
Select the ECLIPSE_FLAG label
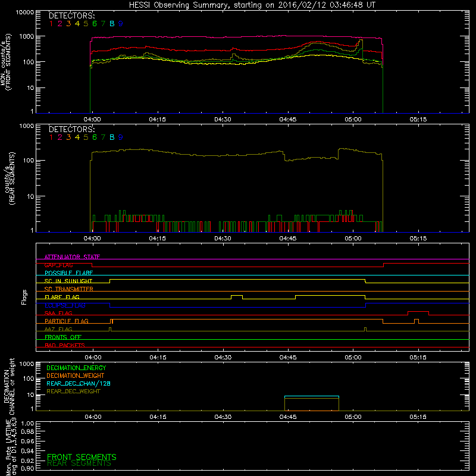(x=65, y=305)
